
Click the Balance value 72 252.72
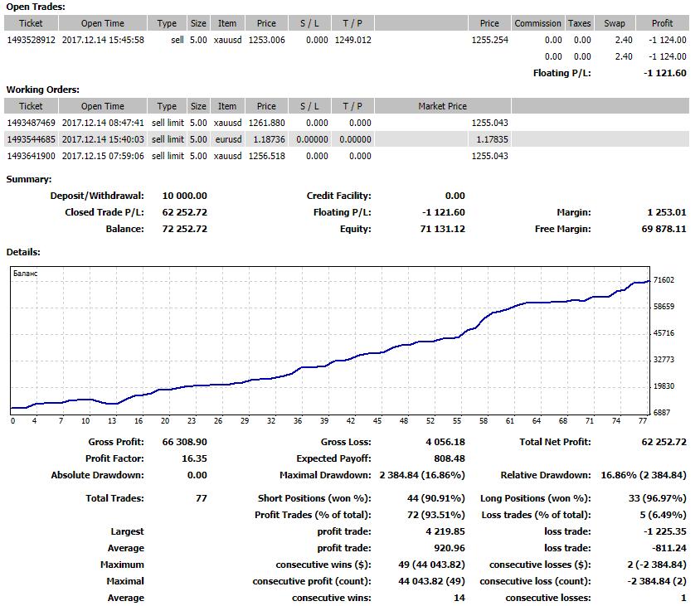(x=185, y=229)
